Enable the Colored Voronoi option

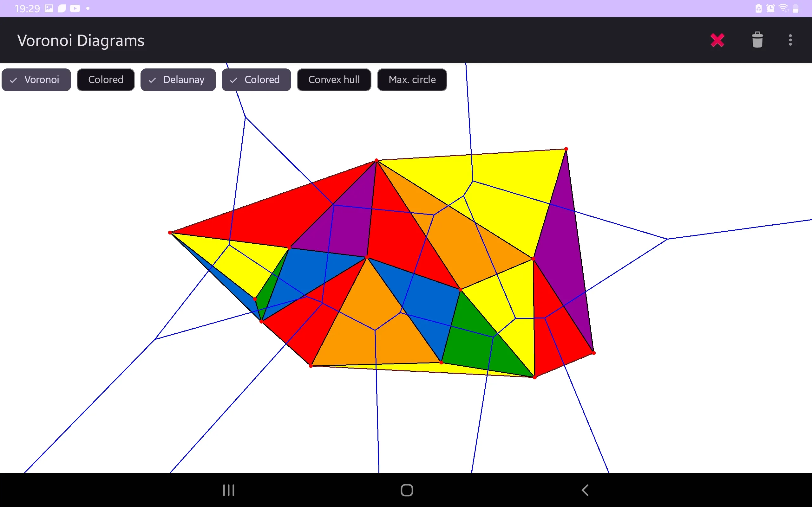click(x=106, y=80)
